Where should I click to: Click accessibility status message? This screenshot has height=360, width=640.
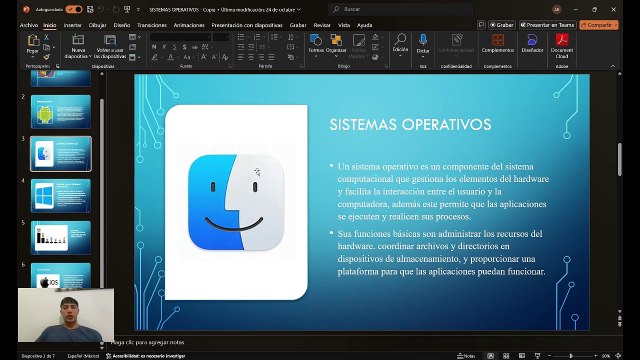[146, 356]
